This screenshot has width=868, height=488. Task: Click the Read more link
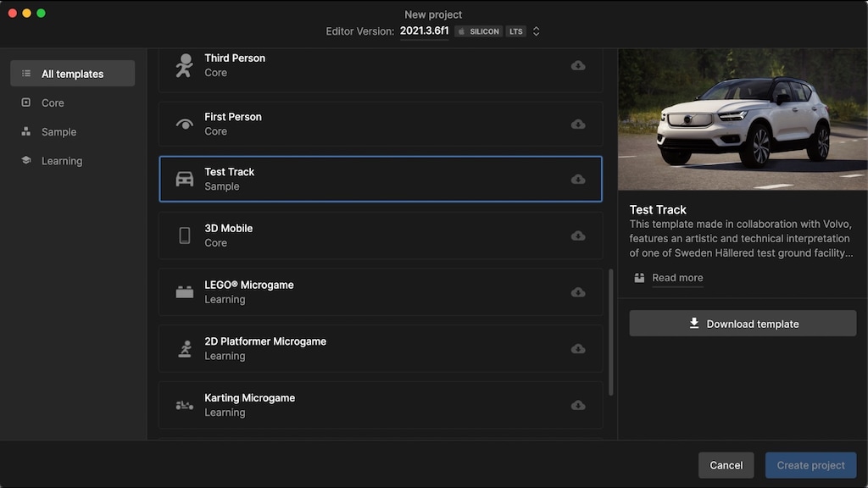point(677,277)
